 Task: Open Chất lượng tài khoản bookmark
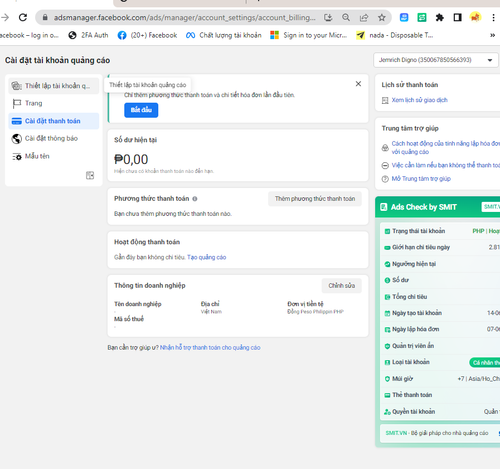pos(224,35)
